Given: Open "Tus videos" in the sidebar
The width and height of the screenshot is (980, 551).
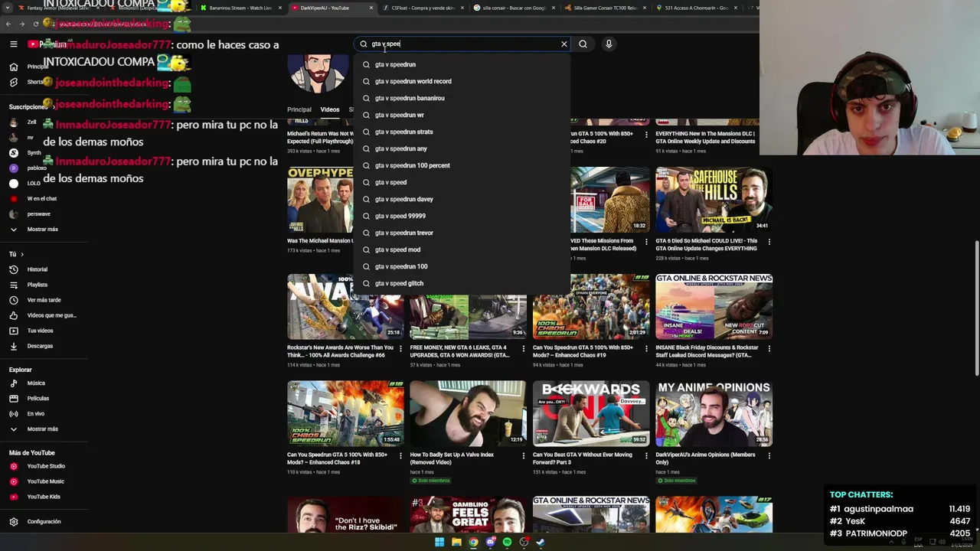Looking at the screenshot, I should [x=38, y=331].
